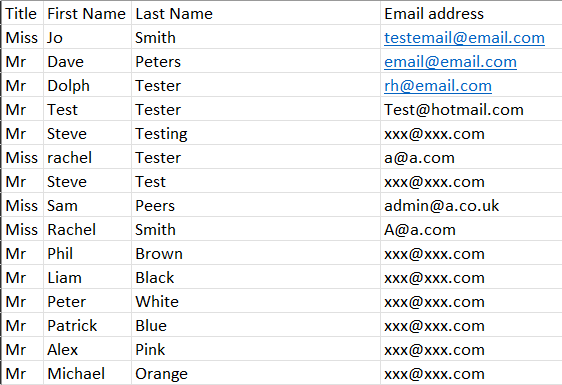The image size is (562, 385).
Task: Click the cell containing Michael
Action: (x=87, y=374)
